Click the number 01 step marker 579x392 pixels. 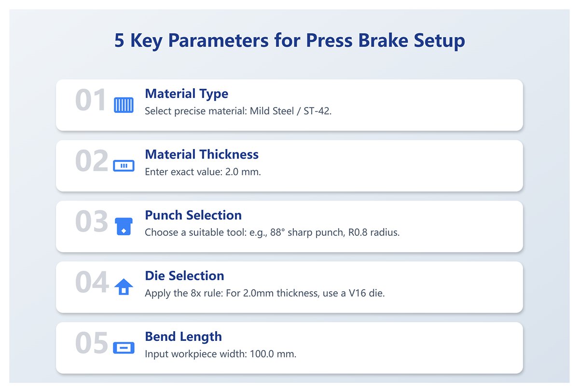[91, 100]
